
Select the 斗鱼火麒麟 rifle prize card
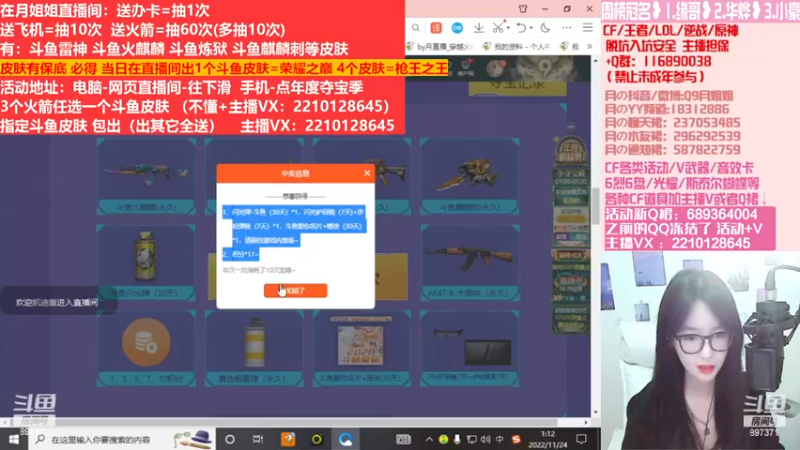146,177
